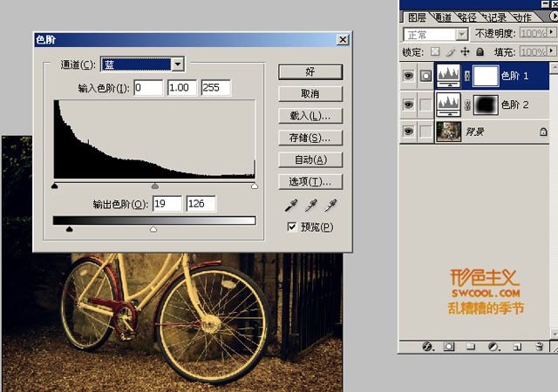Click input levels gamma field 1.00

[182, 87]
